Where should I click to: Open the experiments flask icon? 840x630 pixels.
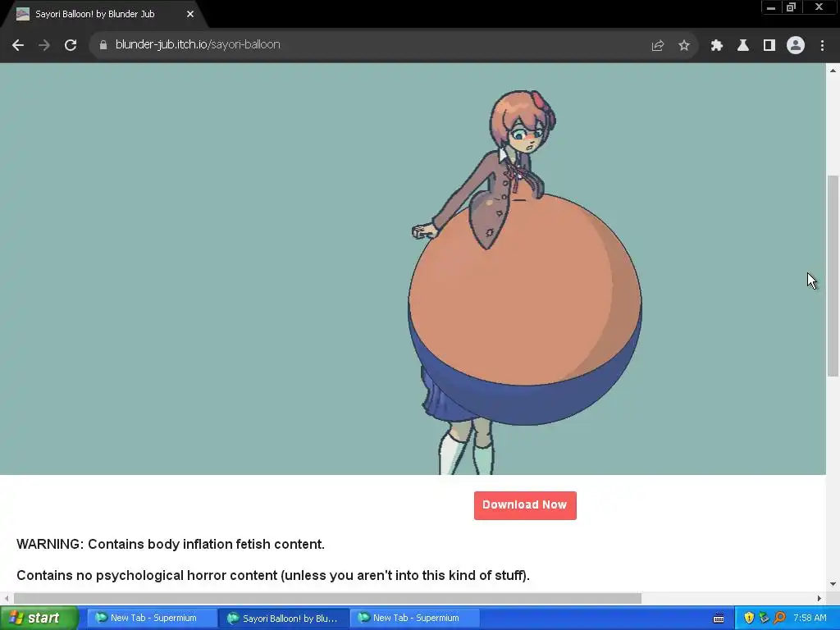(743, 45)
